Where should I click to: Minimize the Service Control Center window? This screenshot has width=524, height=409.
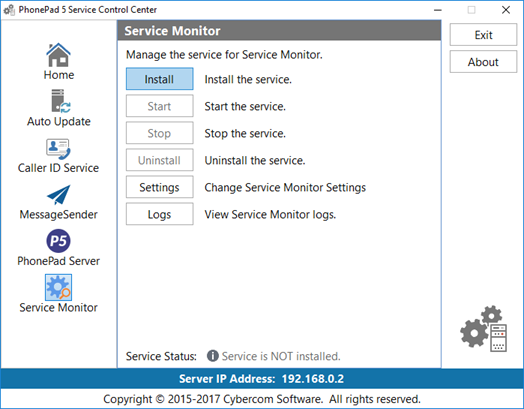[x=438, y=10]
